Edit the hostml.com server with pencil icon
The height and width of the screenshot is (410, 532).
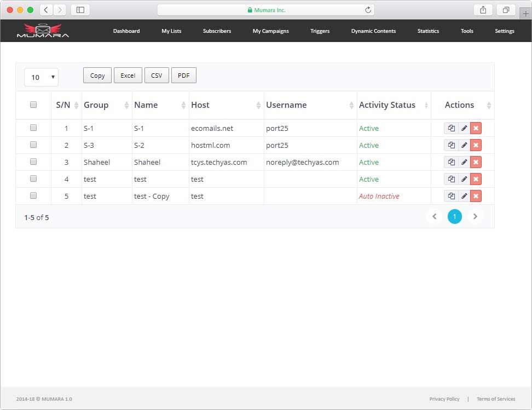(x=463, y=145)
